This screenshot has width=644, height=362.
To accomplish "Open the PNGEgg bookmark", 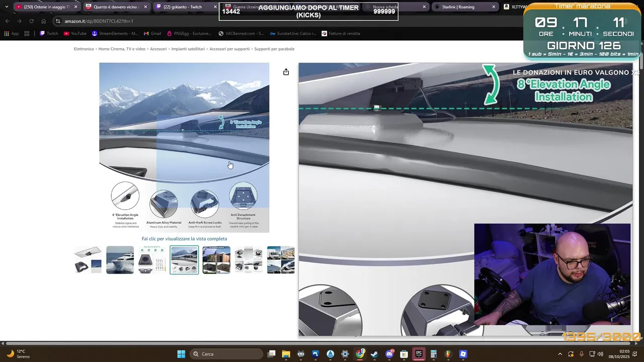I will (189, 34).
